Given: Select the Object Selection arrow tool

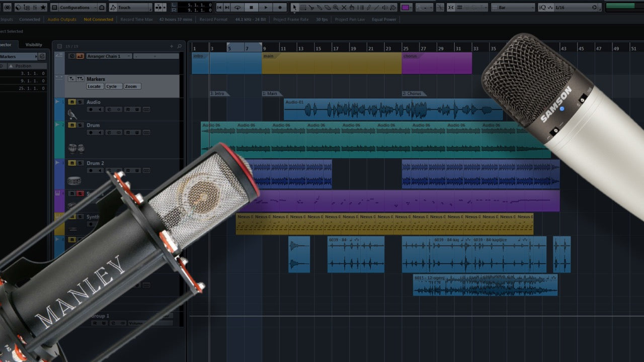Looking at the screenshot, I should tap(294, 8).
